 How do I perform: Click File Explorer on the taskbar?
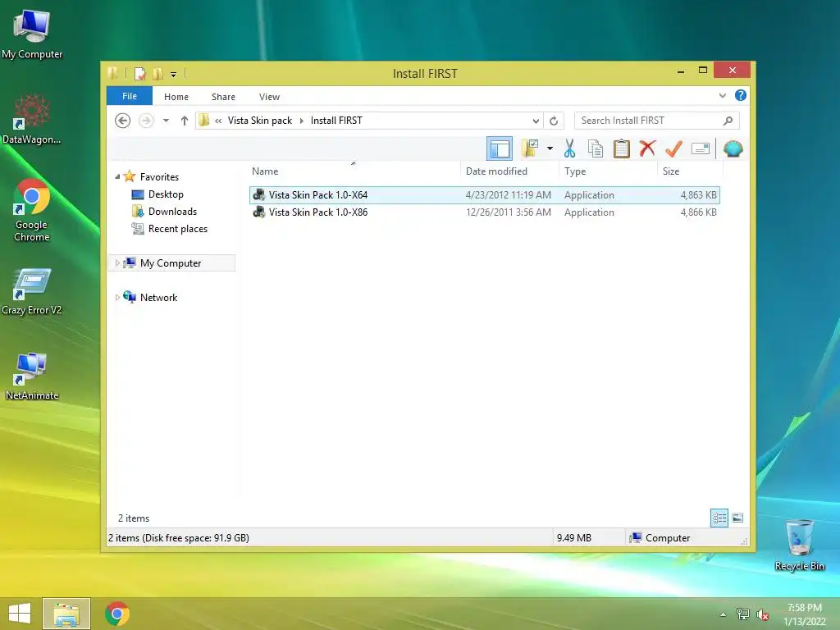coord(66,614)
